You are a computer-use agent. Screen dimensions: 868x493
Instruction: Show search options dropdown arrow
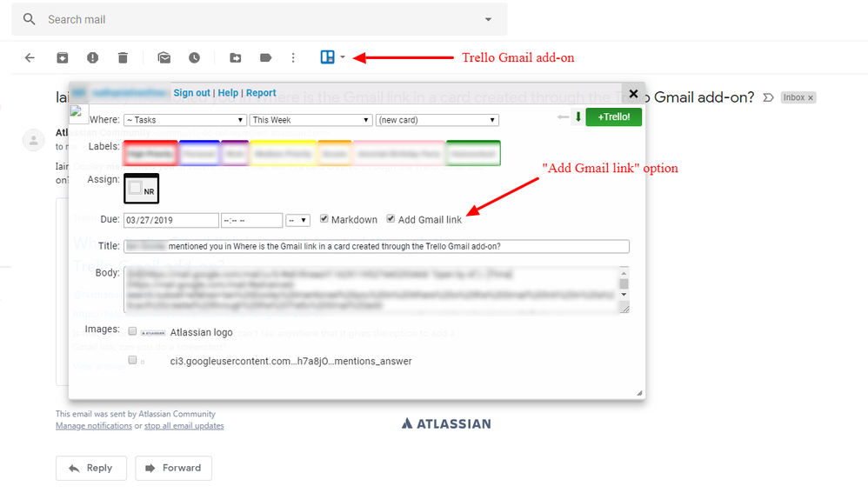click(x=488, y=19)
